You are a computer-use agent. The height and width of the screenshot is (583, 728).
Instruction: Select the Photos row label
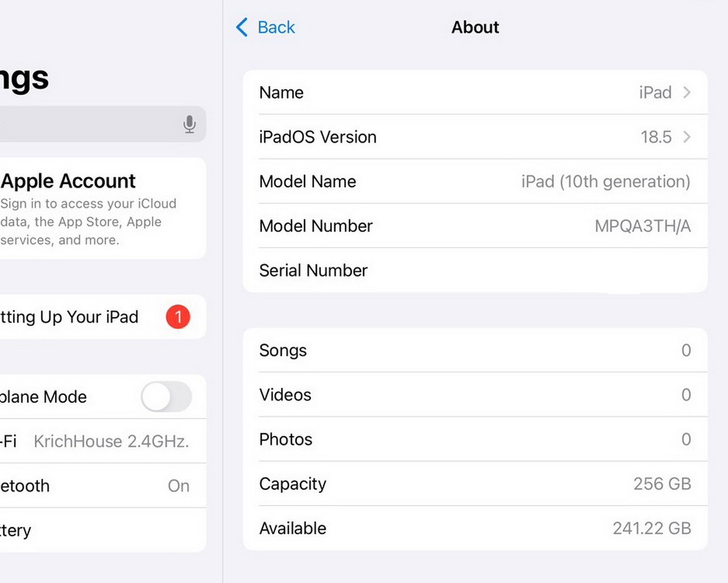(286, 439)
